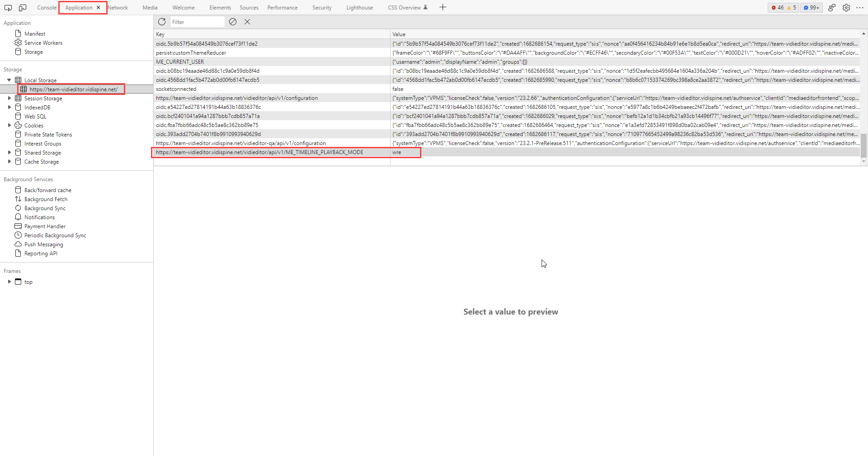Select the ME_CURRENT_USER storage row
Image resolution: width=868 pixels, height=456 pixels.
180,62
